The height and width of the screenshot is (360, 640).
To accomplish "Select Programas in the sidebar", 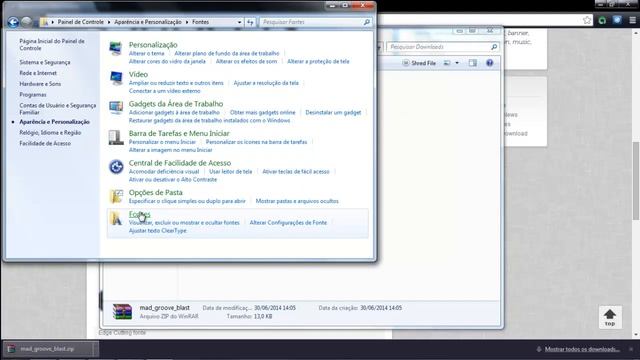I will [33, 95].
